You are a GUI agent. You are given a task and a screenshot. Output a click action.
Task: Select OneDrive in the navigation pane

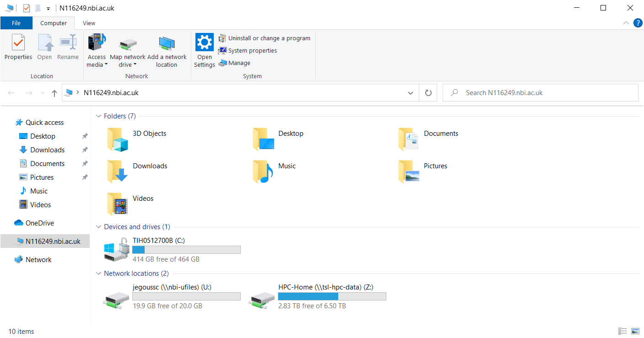point(39,223)
